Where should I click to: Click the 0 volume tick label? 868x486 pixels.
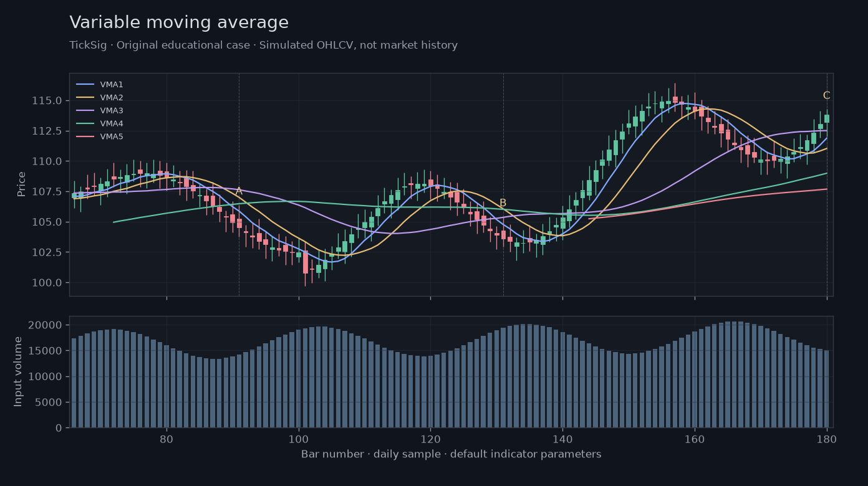click(x=59, y=428)
